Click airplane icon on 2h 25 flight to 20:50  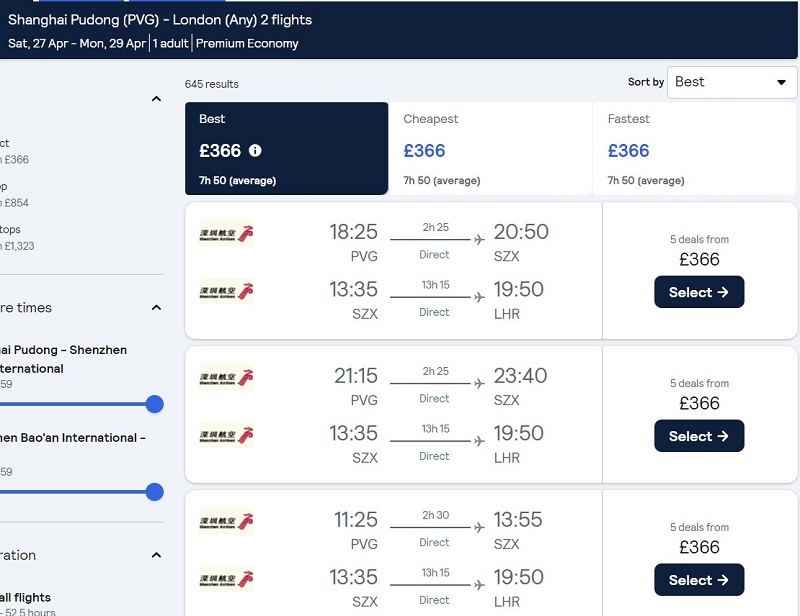click(479, 239)
